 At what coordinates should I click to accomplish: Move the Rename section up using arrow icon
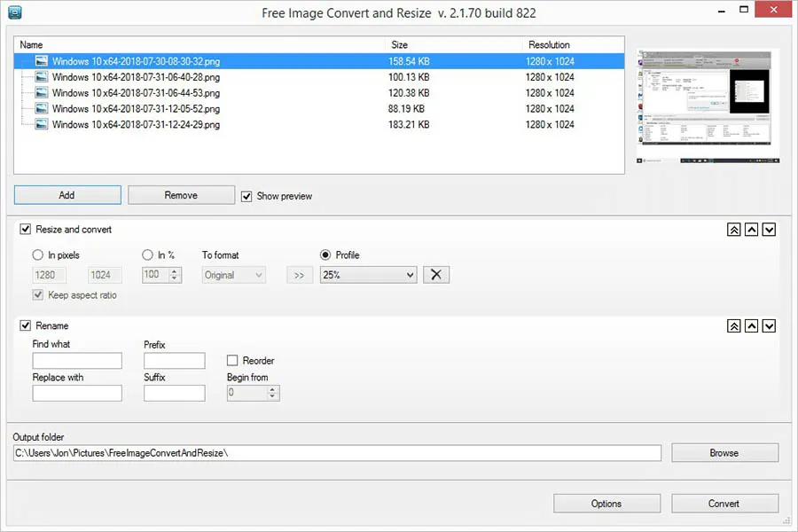tap(751, 325)
